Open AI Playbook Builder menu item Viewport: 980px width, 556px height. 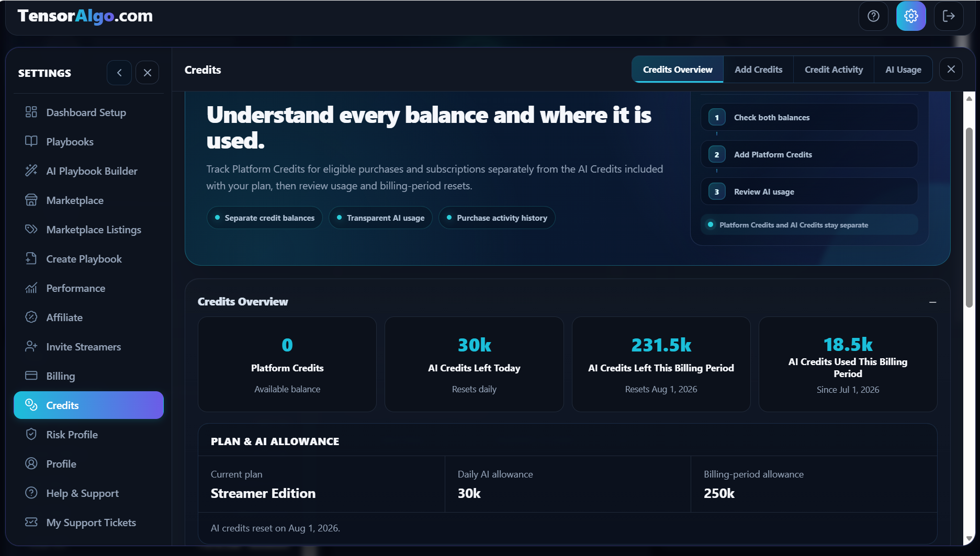88,171
